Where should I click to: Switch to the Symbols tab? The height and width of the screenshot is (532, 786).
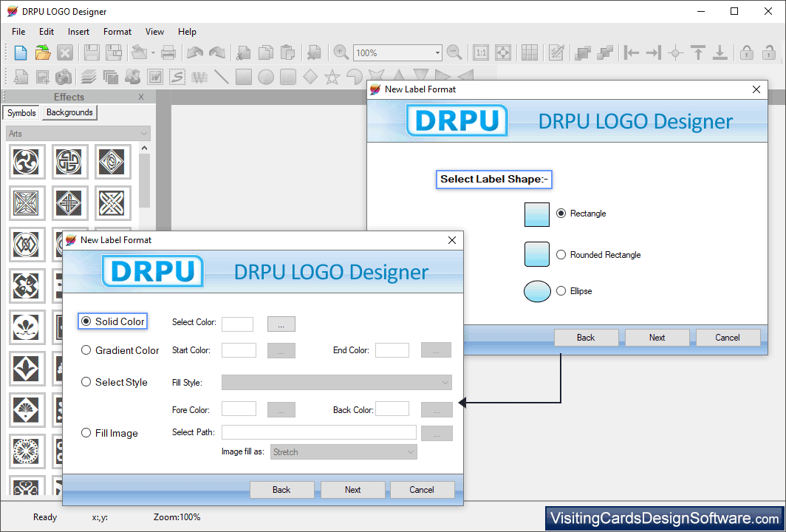pos(21,113)
